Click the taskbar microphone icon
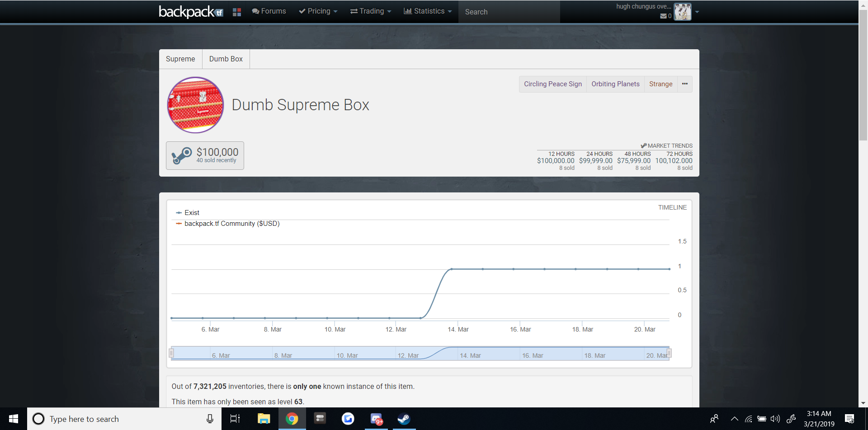 [210, 419]
